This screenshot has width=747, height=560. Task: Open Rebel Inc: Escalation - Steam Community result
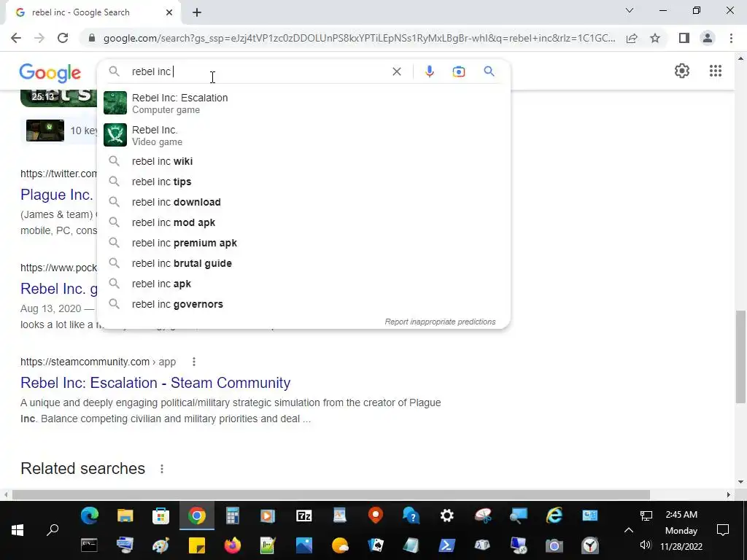tap(155, 383)
